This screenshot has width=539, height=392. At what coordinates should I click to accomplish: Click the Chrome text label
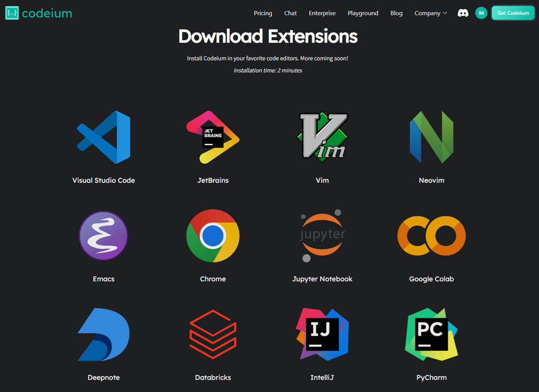coord(213,279)
